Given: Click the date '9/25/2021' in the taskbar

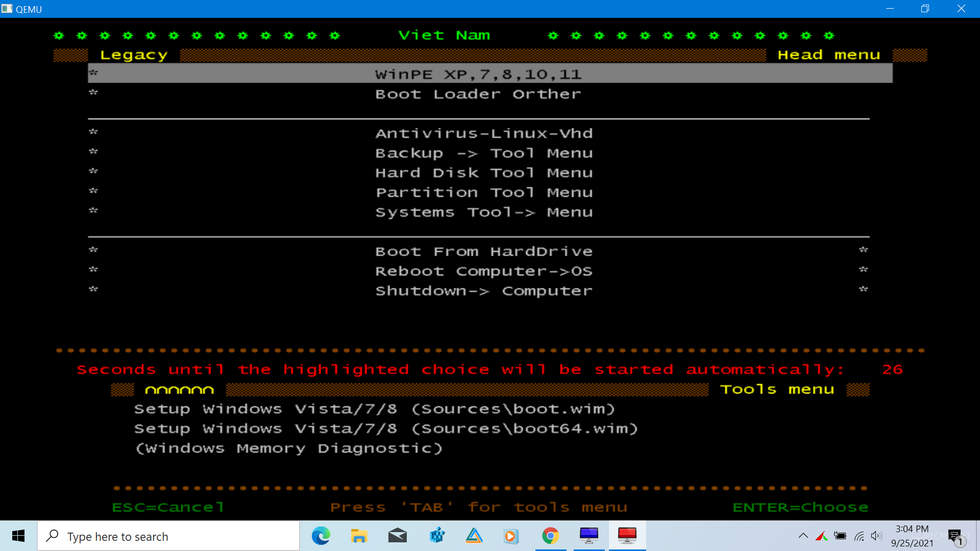Looking at the screenshot, I should 912,543.
